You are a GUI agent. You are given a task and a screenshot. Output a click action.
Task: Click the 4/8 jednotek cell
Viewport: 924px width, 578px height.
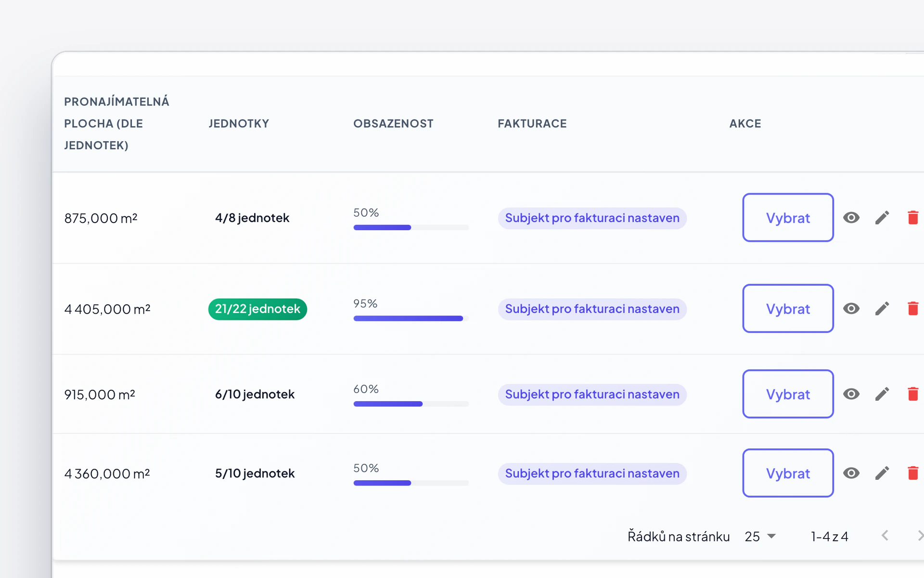tap(252, 218)
